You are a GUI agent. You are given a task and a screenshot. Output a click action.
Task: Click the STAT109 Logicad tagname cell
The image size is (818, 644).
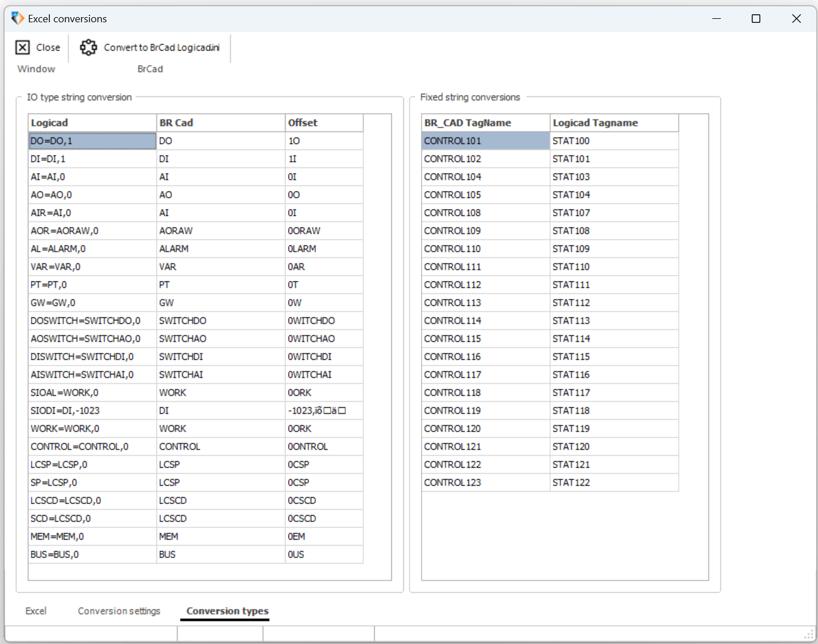614,249
